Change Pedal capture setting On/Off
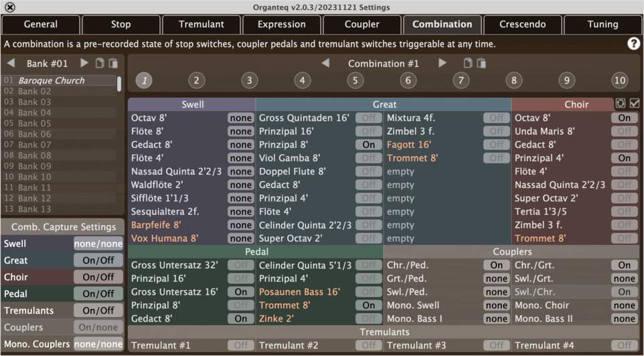Screen dimensions: 644x356 [x=98, y=294]
